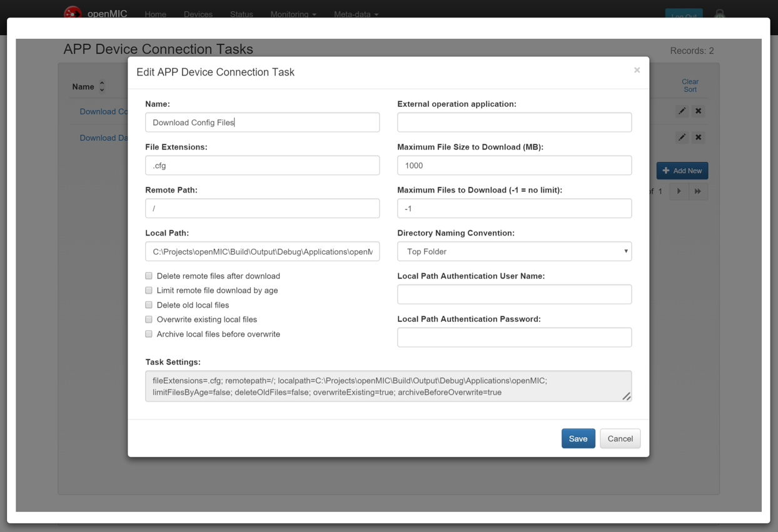
Task: Cancel editing the task
Action: (x=620, y=438)
